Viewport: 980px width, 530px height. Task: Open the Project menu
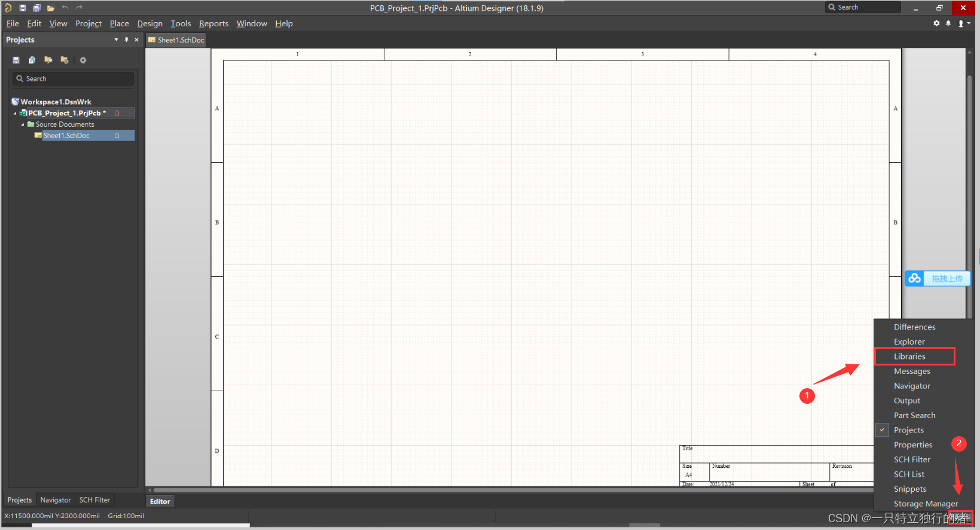click(88, 23)
